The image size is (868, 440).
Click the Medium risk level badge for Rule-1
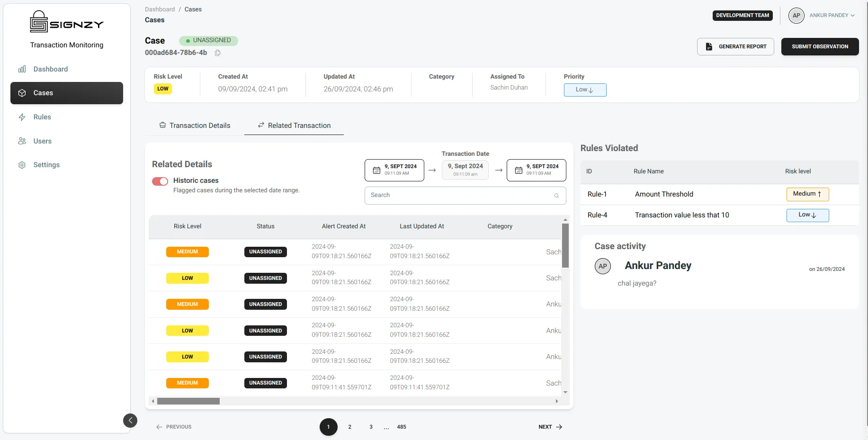click(807, 194)
